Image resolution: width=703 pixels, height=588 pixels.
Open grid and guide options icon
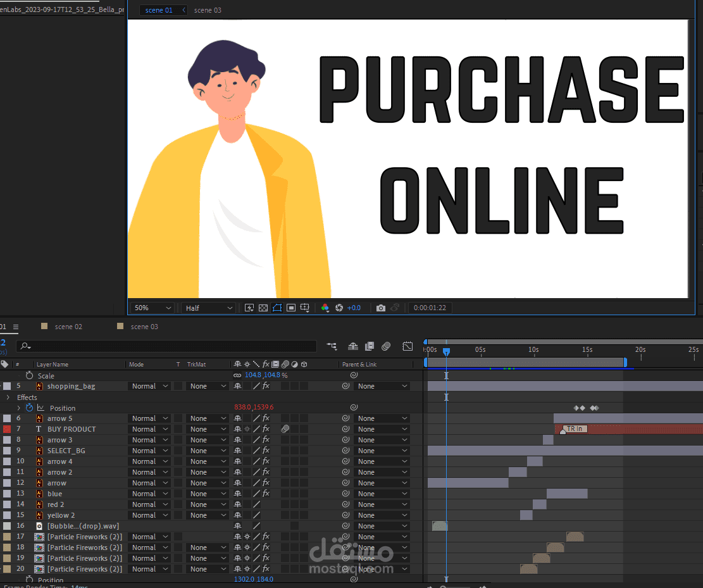305,308
